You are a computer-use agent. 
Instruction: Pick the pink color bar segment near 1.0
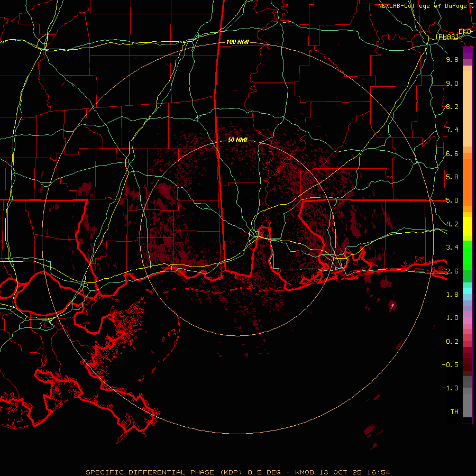467,321
